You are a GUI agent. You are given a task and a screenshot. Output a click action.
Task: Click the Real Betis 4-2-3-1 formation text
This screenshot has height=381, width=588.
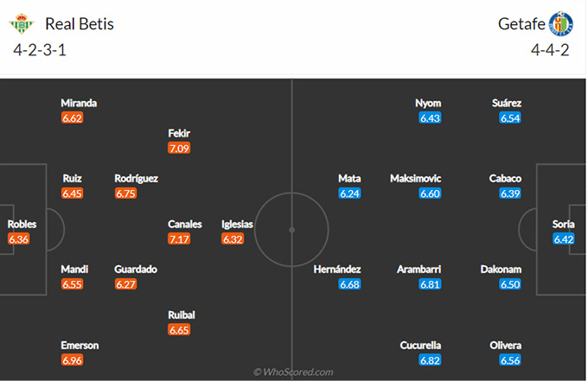click(x=40, y=50)
